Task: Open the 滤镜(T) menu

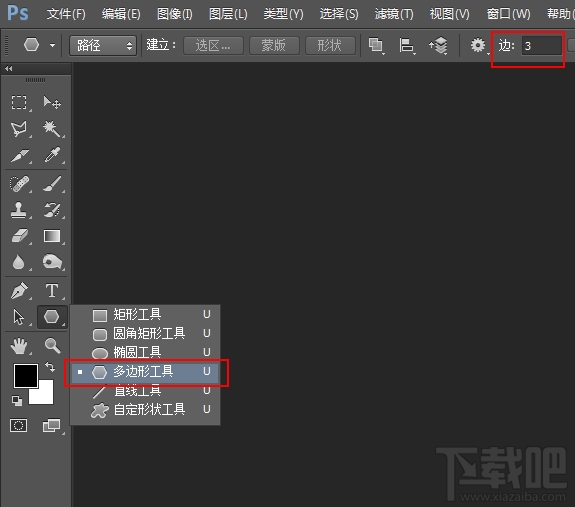Action: 394,14
